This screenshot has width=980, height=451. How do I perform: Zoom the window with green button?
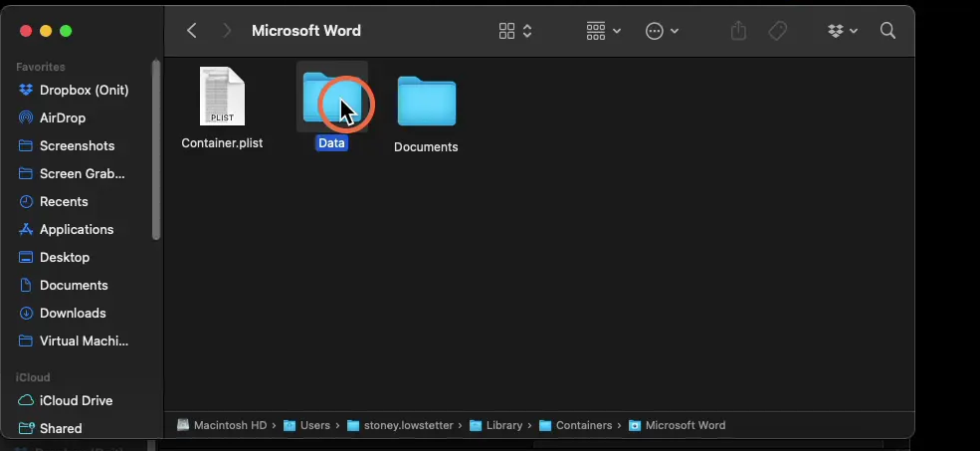click(66, 31)
